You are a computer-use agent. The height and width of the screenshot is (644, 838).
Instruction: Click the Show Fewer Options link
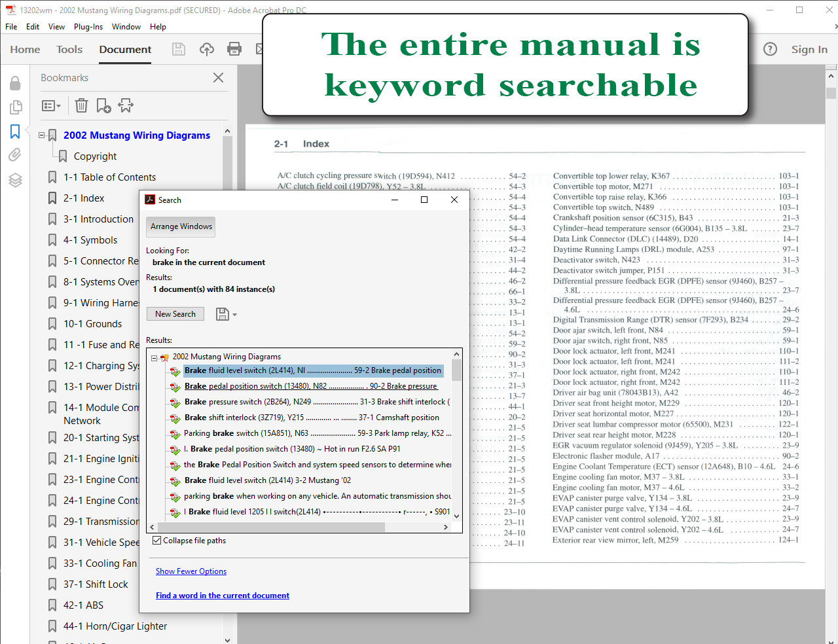pyautogui.click(x=191, y=571)
